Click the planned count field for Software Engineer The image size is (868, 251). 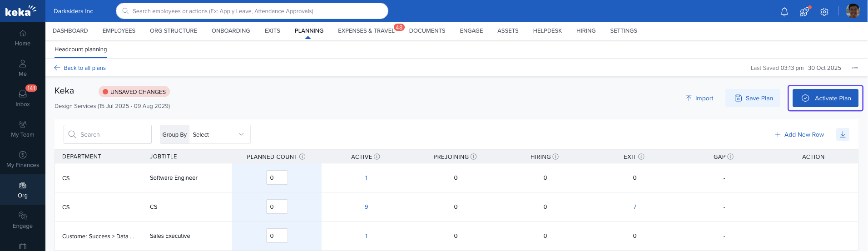(277, 177)
